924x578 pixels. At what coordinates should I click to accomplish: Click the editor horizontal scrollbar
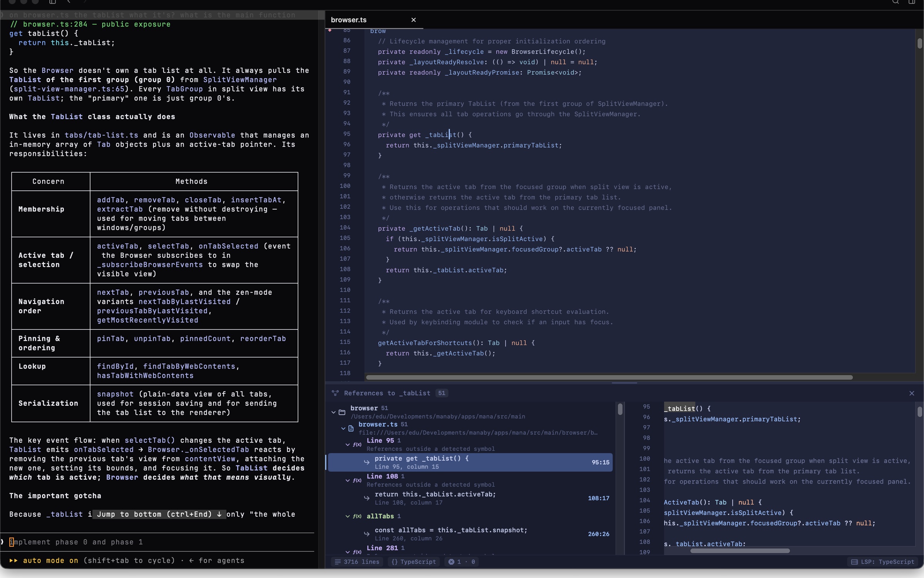tap(609, 377)
